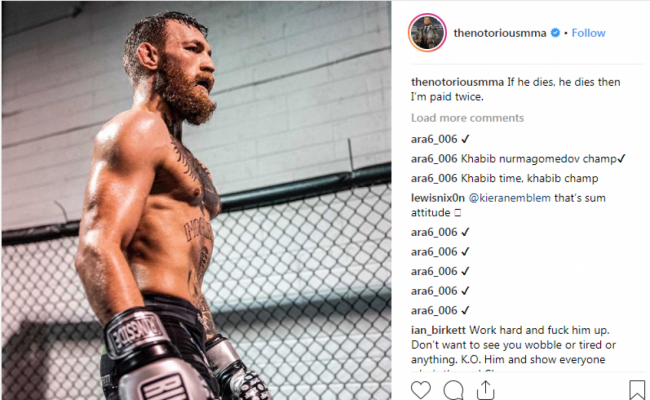
Task: Click ara6_006 on the 'Khabib nurmagomedov champ' comment
Action: tap(435, 159)
